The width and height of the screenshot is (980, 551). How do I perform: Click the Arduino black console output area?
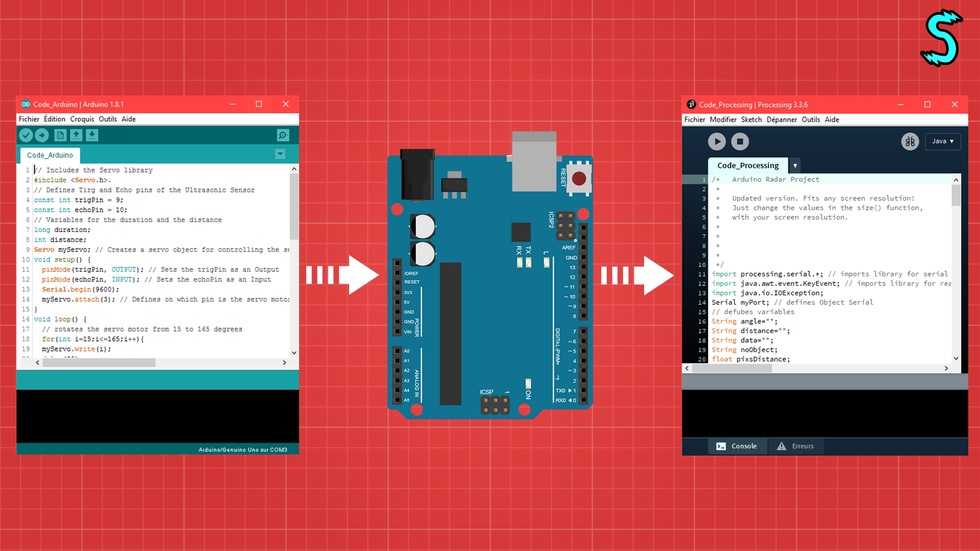click(x=158, y=416)
